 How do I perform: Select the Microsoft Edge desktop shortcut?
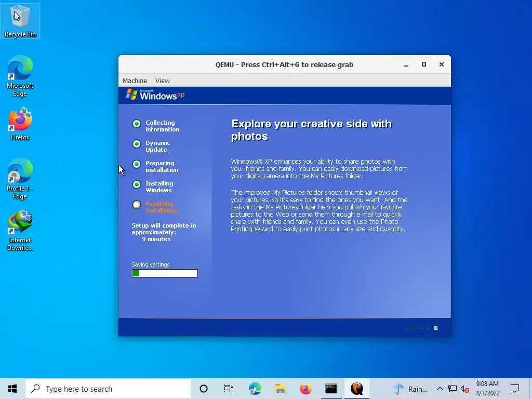pos(20,76)
